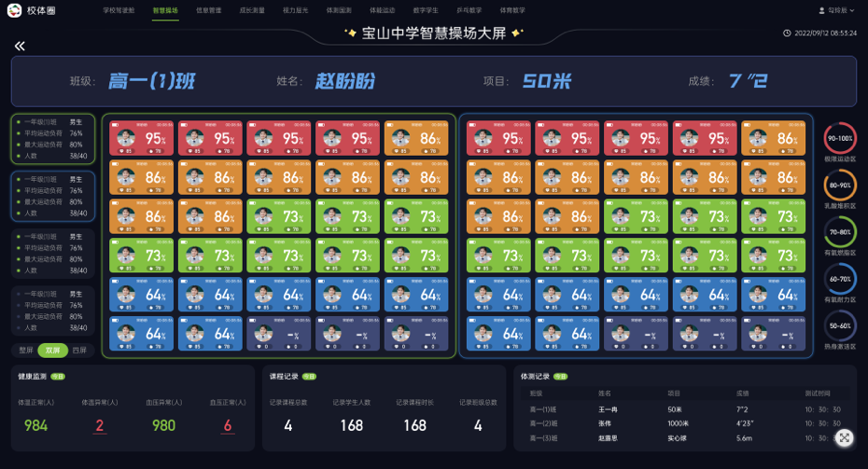Viewport: 868px width, 469px height.
Task: Click the 50-60% 热身激活区 ring
Action: (840, 325)
